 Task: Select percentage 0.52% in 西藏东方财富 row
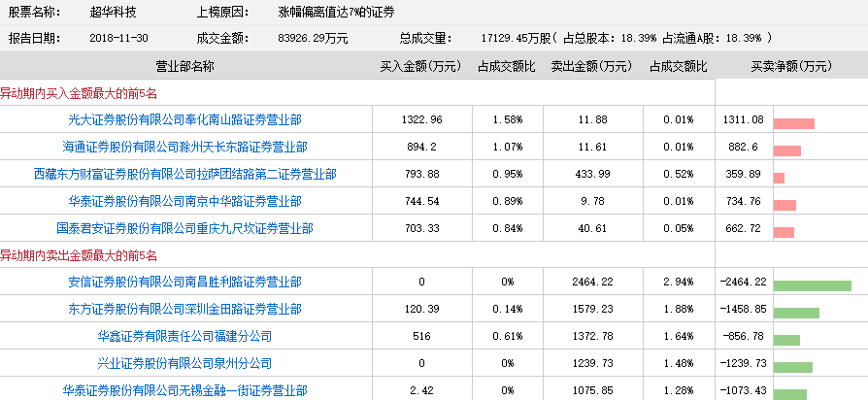point(680,175)
